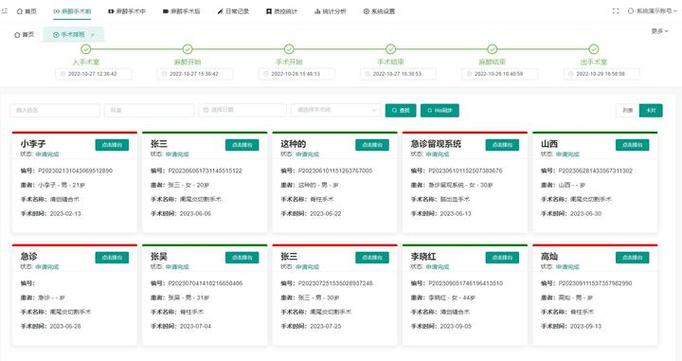
Task: Click the home icon in top navigation
Action: click(x=20, y=11)
